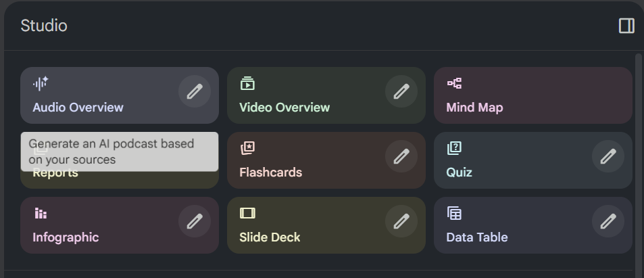The height and width of the screenshot is (278, 644).
Task: Click the Flashcards star card icon
Action: click(247, 148)
